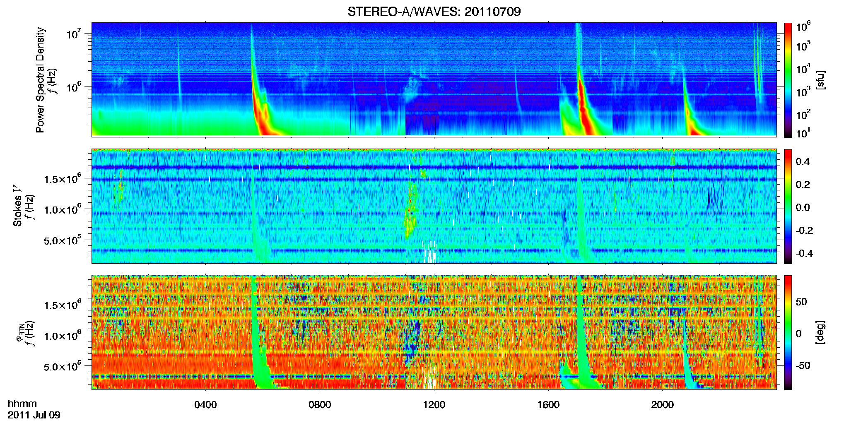Click the 1600 time tick label
The width and height of the screenshot is (868, 447).
coord(548,405)
